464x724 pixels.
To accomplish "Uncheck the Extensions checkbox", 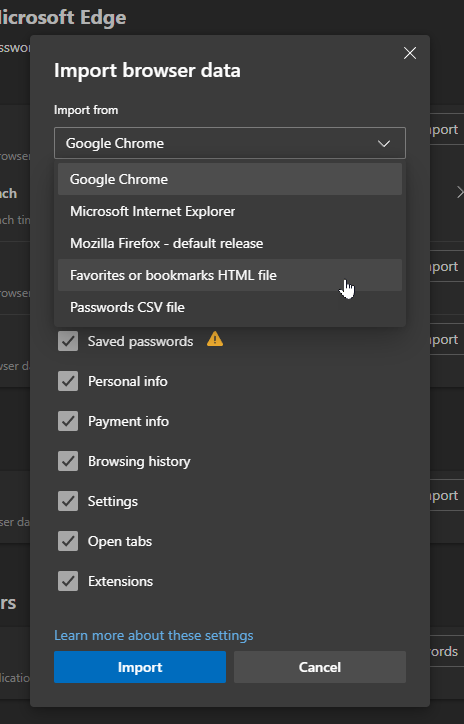I will tap(68, 581).
